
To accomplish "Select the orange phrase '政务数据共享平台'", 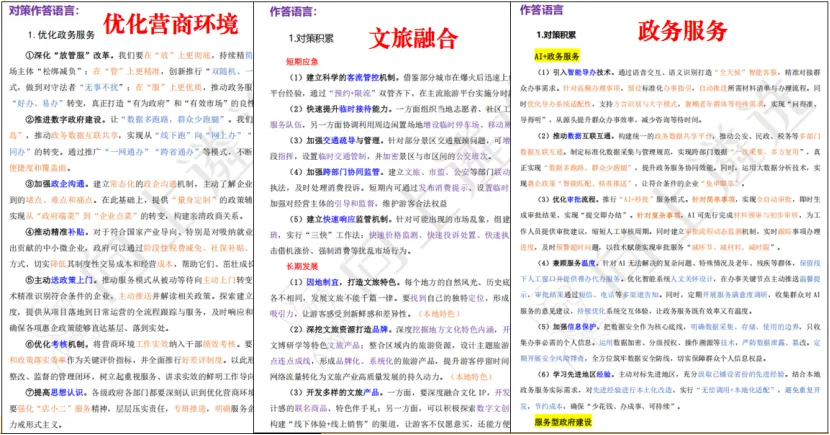I will tap(683, 136).
